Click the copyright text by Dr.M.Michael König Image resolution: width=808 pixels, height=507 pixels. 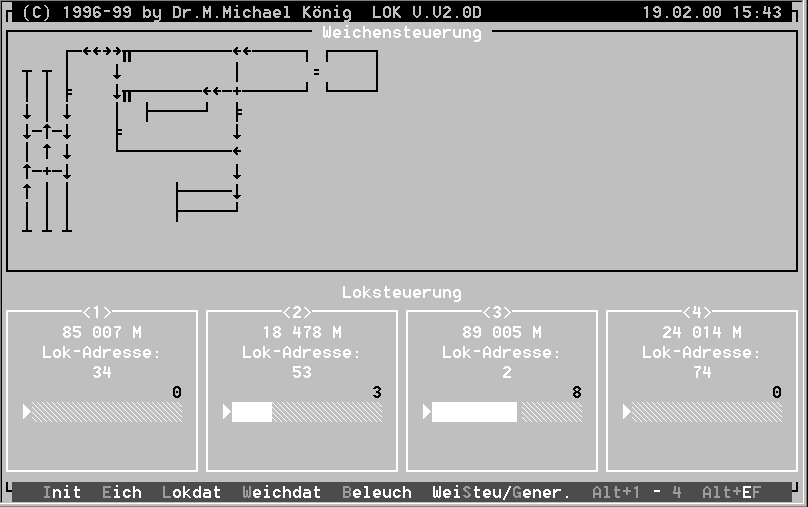(187, 12)
